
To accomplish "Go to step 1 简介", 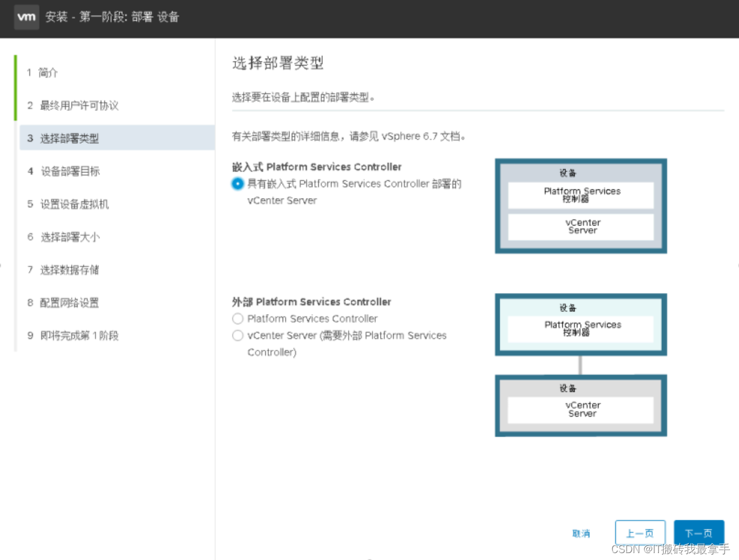I will click(43, 73).
